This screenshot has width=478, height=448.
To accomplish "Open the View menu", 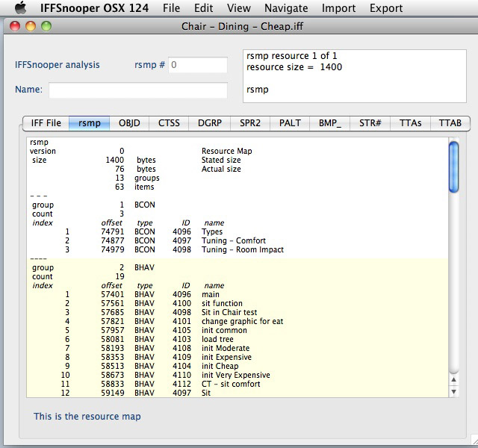I will 238,8.
